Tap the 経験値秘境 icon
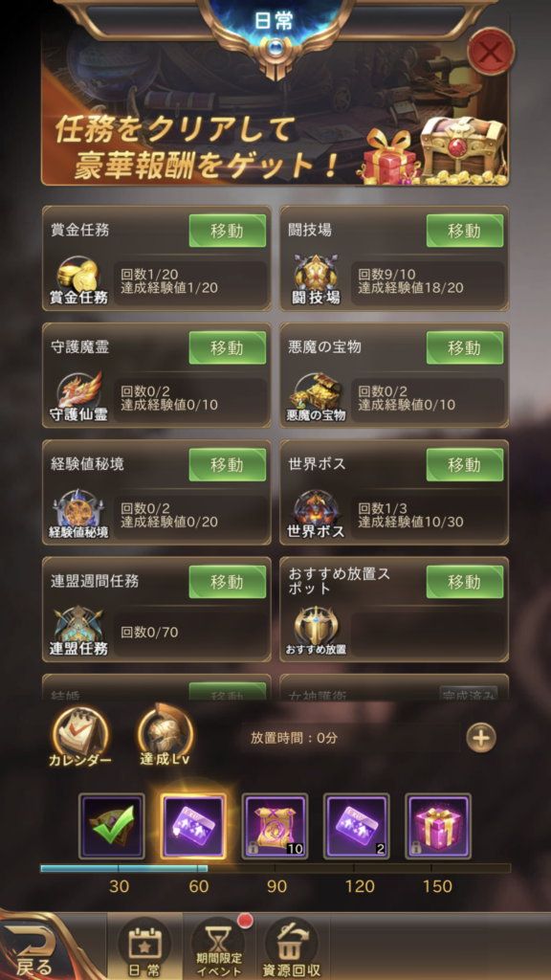Image resolution: width=551 pixels, height=980 pixels. click(78, 515)
